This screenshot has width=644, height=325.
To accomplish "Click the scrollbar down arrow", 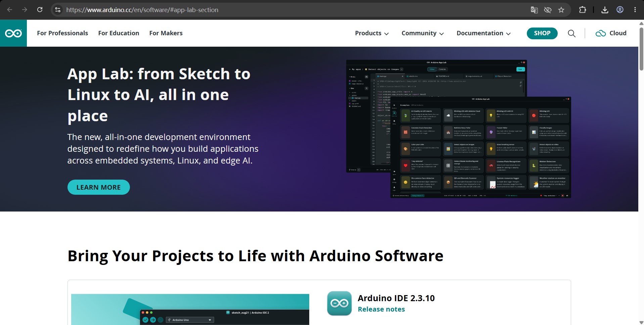I will click(641, 322).
